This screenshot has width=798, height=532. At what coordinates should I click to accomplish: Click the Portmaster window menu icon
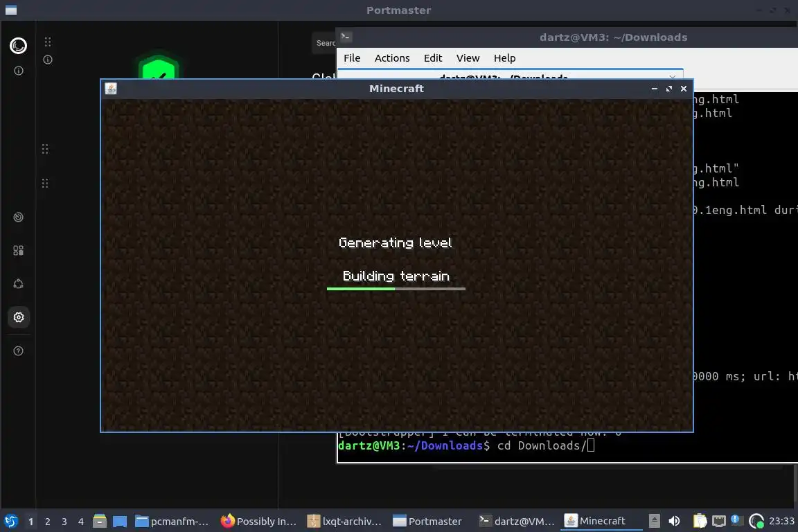click(x=10, y=10)
